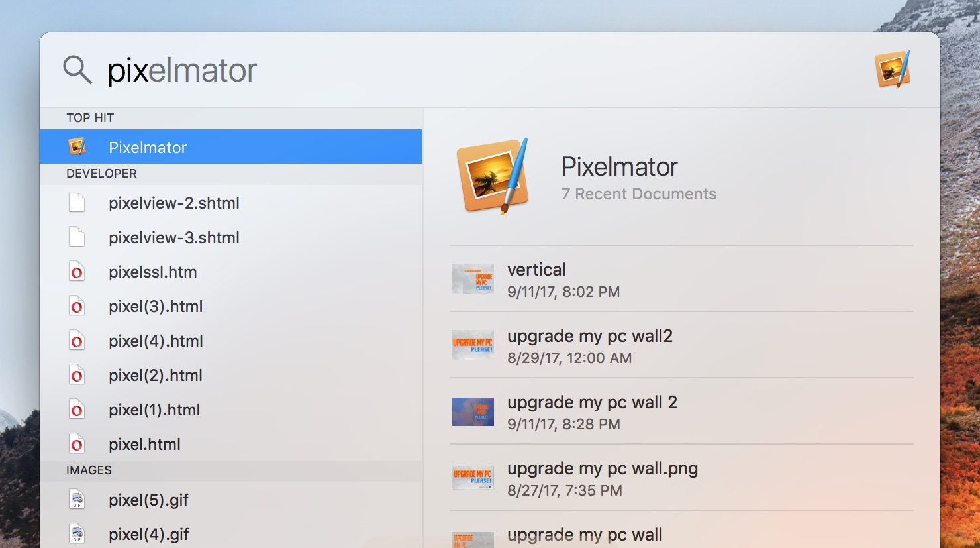Click the upgrade my pc wall.png thumbnail

click(x=472, y=478)
